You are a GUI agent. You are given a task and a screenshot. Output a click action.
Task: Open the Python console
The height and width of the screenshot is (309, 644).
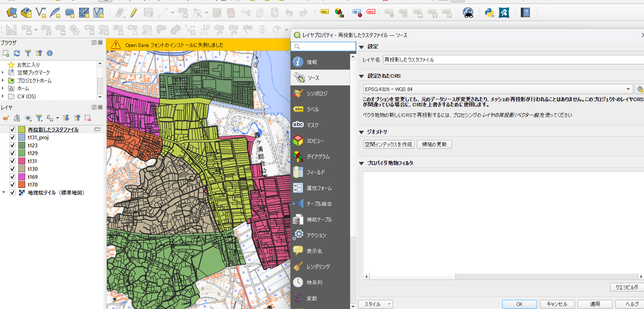[x=489, y=13]
